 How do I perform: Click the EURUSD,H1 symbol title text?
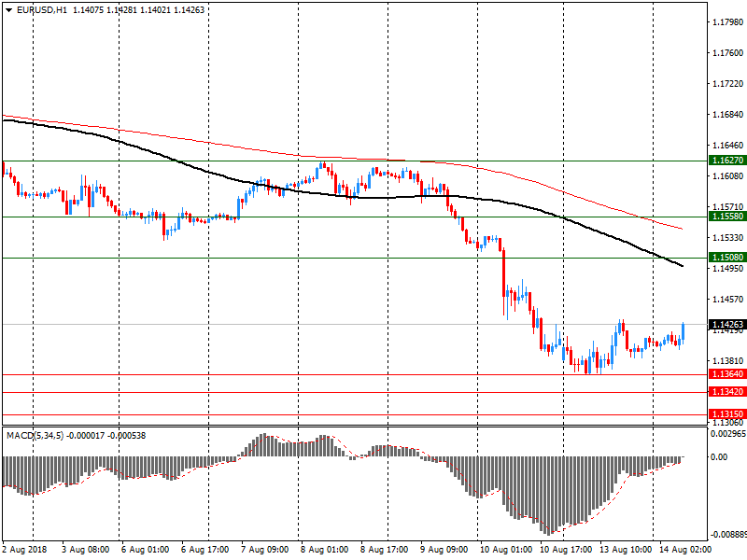point(42,10)
